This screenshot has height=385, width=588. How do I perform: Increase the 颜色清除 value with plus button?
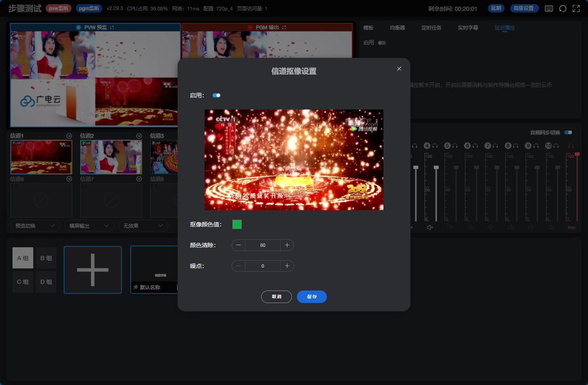[287, 245]
